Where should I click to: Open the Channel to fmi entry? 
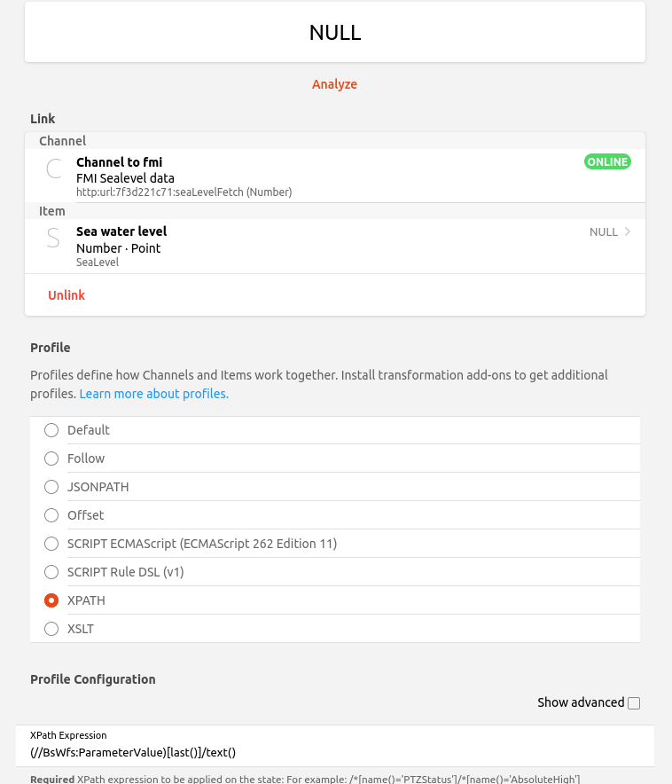tap(266, 176)
